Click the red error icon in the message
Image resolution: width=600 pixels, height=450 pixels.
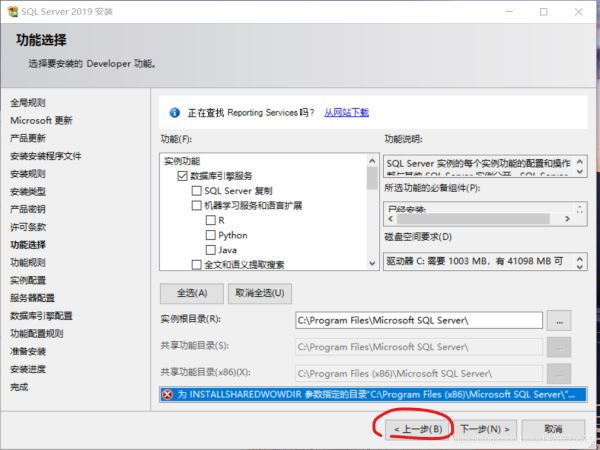(168, 394)
